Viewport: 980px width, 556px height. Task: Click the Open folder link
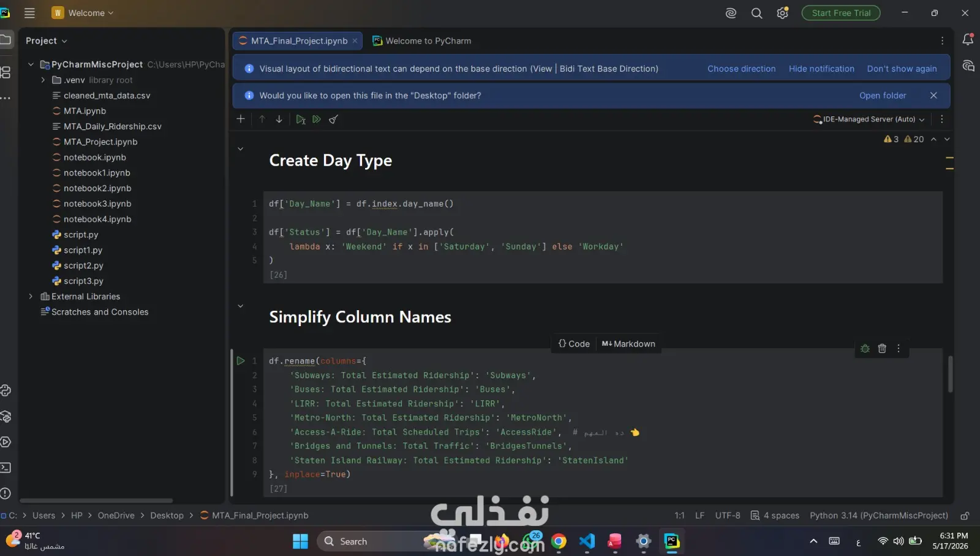(883, 96)
